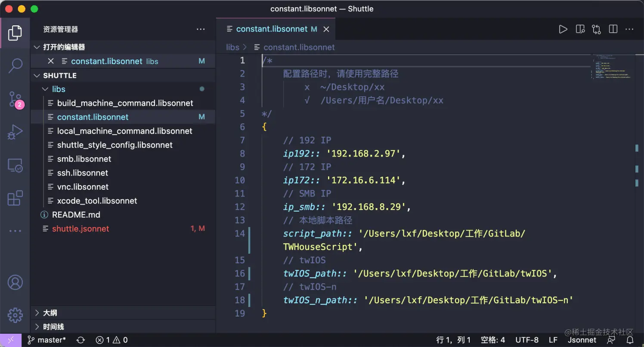This screenshot has width=644, height=347.
Task: Click the source control compare icon in editor toolbar
Action: tap(596, 29)
